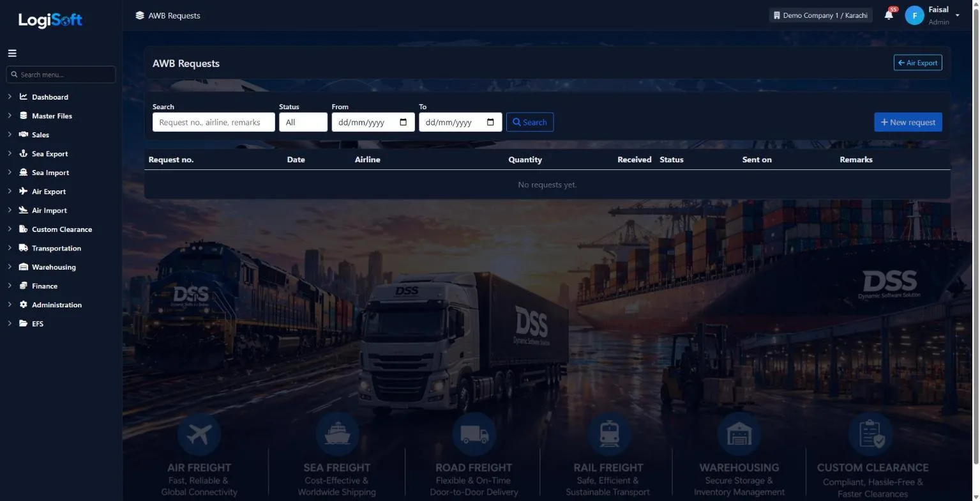Open the Custom Clearance menu item
Screen dimensions: 980x501
(62, 229)
